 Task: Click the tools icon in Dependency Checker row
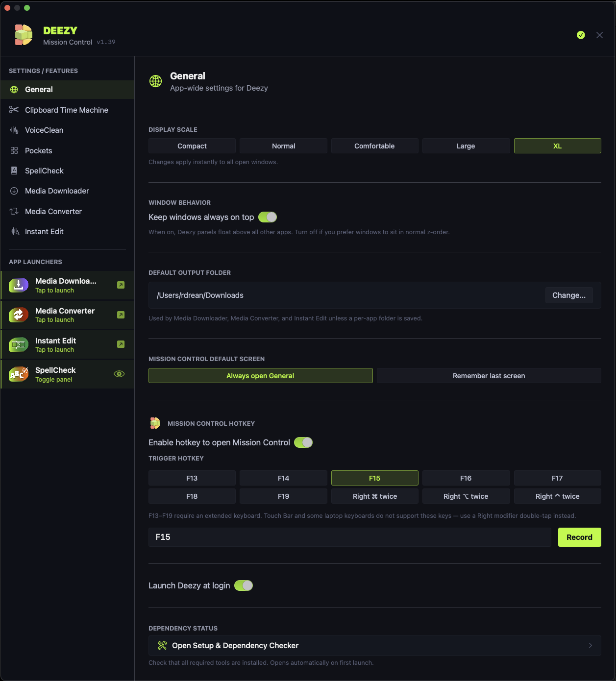[162, 645]
